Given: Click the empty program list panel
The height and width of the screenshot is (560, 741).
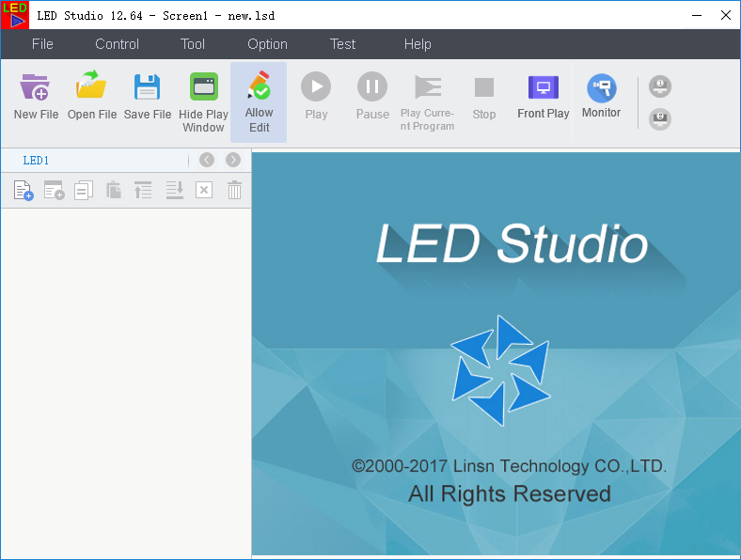Looking at the screenshot, I should [126, 382].
